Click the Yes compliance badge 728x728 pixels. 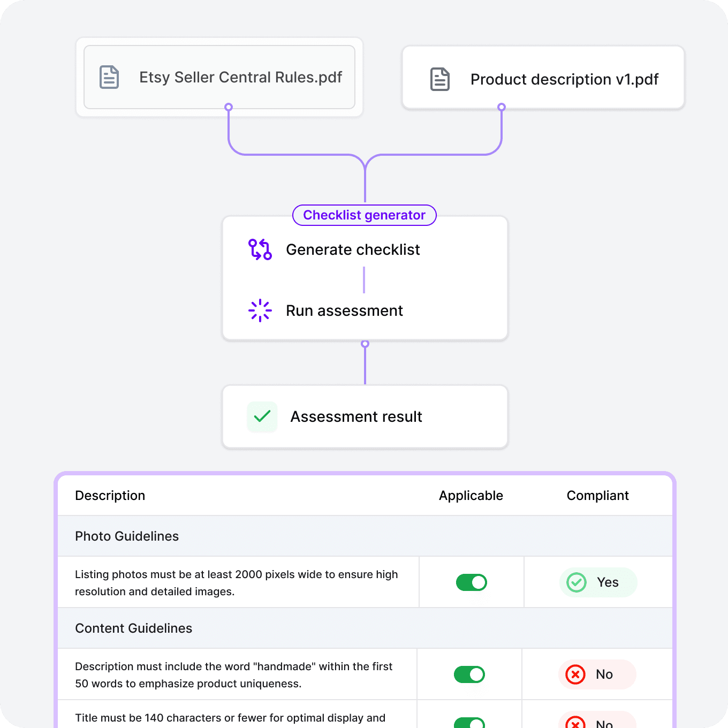coord(598,582)
